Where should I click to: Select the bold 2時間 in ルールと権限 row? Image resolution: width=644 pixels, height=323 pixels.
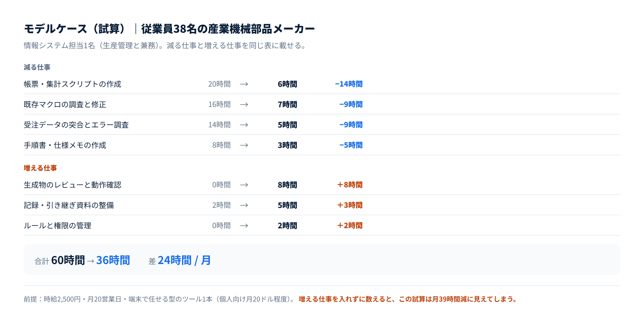[287, 226]
